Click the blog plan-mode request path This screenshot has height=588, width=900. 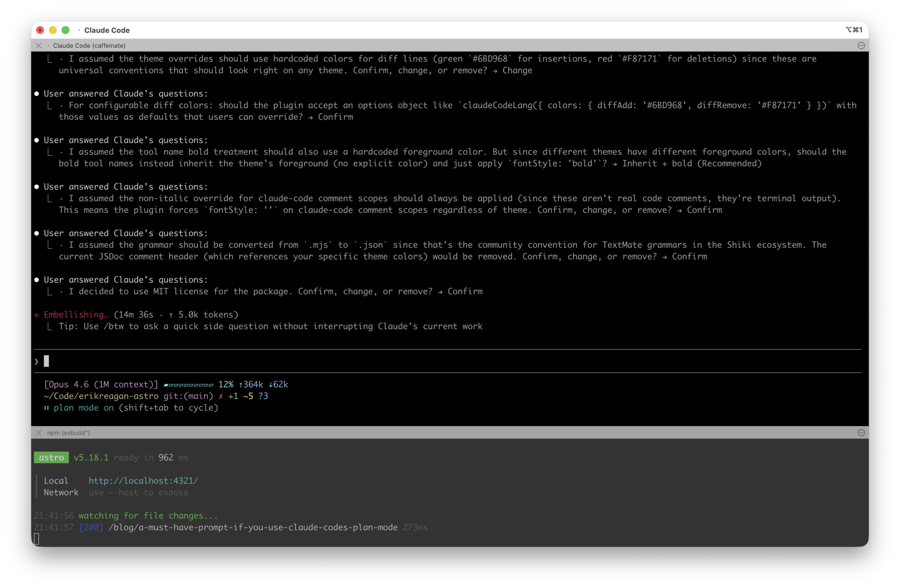click(253, 528)
